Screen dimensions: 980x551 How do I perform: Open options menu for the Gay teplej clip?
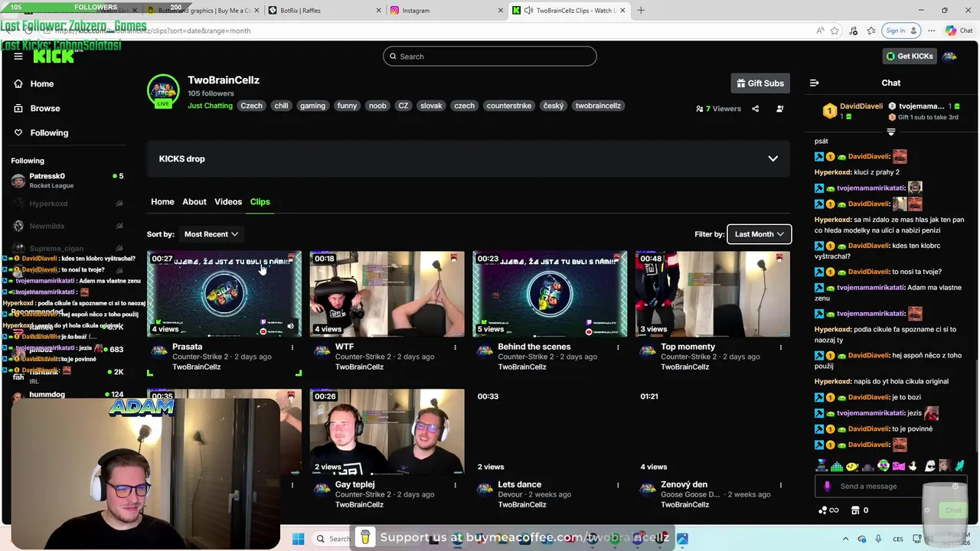coord(455,485)
